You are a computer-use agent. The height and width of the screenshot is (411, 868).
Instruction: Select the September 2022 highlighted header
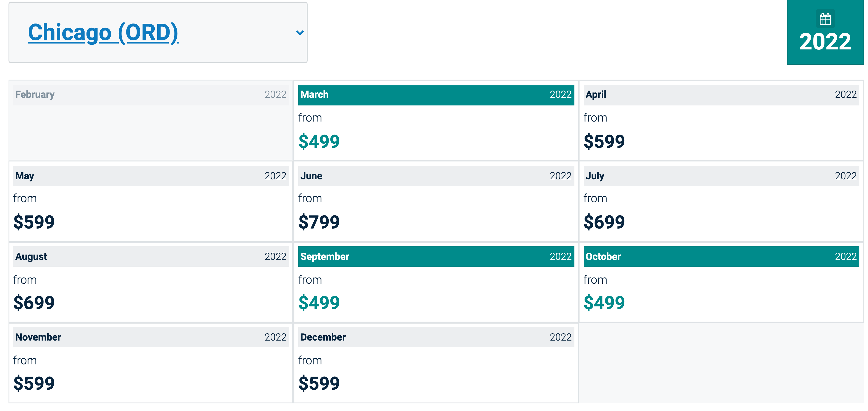tap(436, 257)
